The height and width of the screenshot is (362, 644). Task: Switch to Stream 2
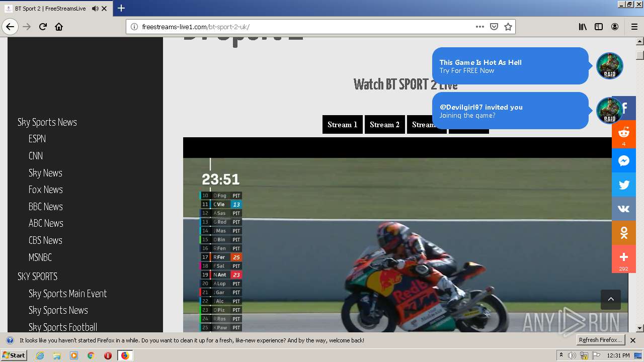385,125
